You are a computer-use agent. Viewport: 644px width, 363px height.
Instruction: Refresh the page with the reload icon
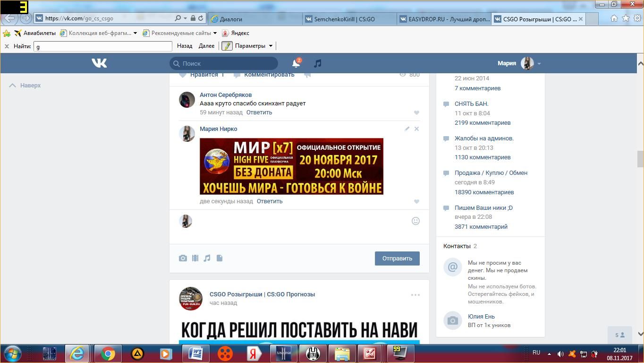tap(201, 18)
